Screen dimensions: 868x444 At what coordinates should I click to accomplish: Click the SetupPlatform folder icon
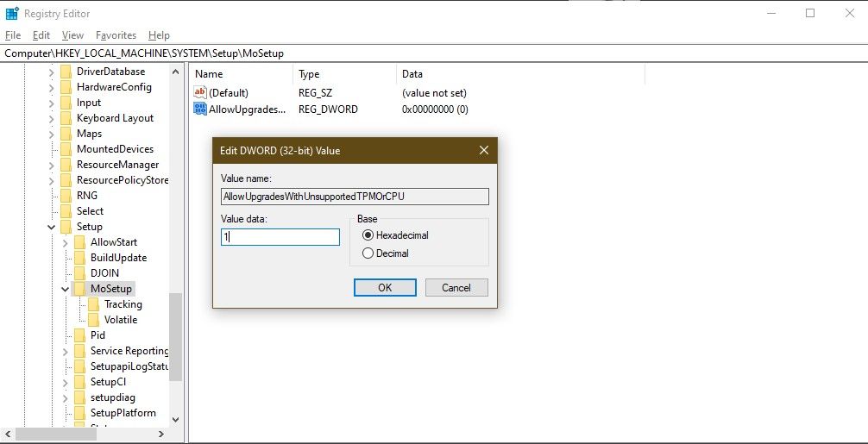(79, 412)
